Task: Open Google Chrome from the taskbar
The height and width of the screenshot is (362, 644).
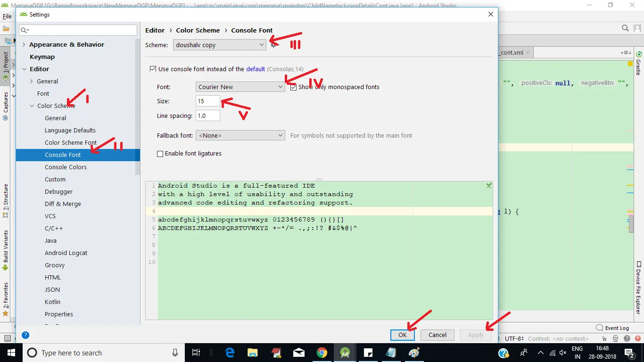Action: (x=322, y=353)
